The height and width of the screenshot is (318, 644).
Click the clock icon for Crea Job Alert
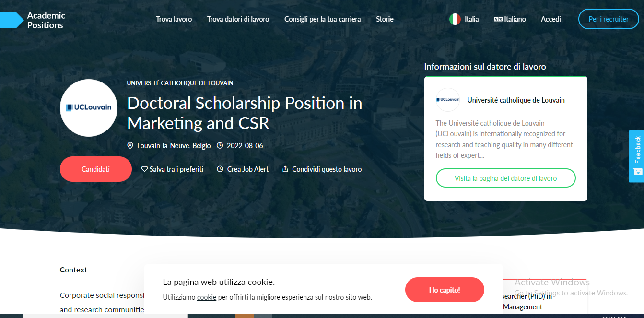point(220,169)
